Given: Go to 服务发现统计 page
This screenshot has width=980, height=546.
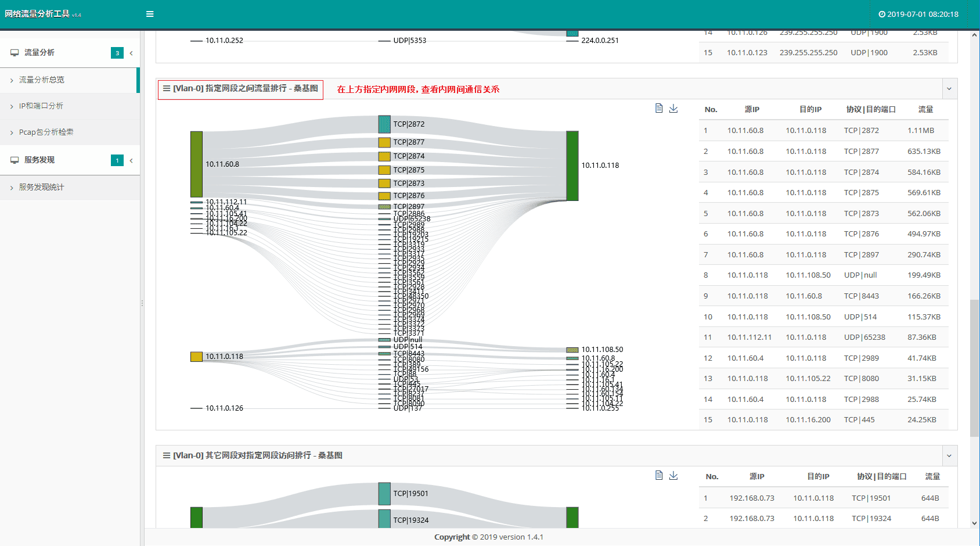Looking at the screenshot, I should 42,188.
